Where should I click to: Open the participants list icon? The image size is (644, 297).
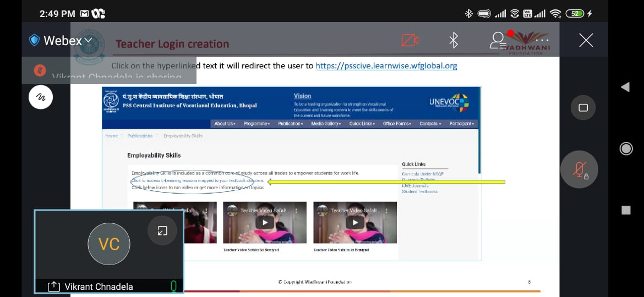(x=498, y=40)
